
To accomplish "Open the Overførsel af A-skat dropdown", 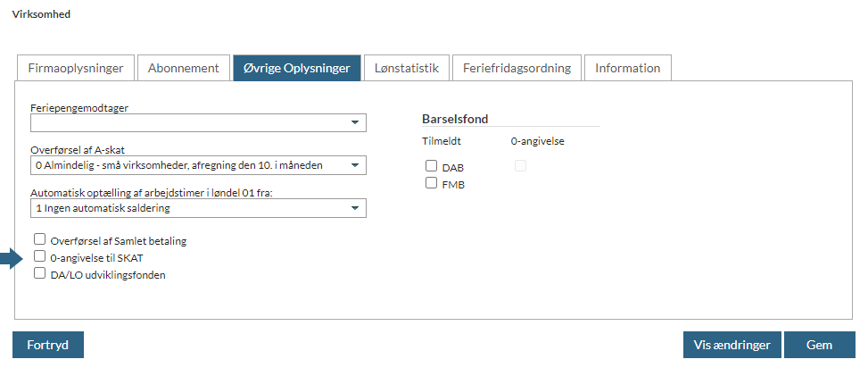I will [x=198, y=165].
